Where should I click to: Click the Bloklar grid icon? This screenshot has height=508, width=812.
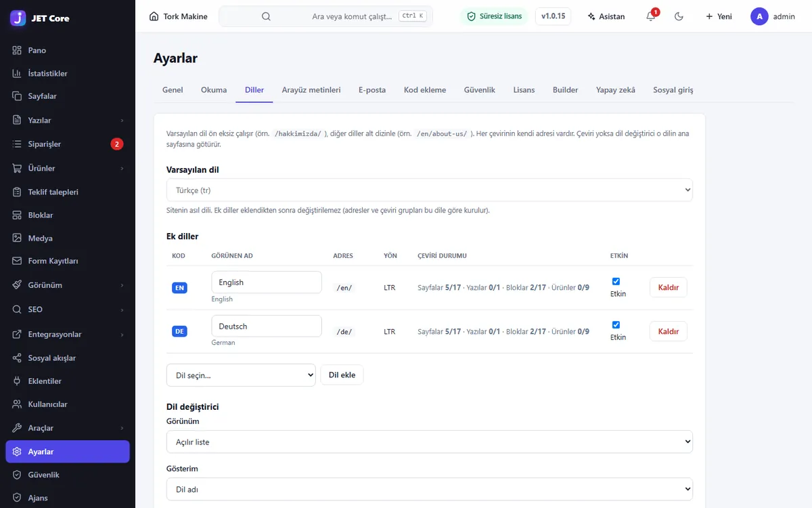click(x=17, y=215)
